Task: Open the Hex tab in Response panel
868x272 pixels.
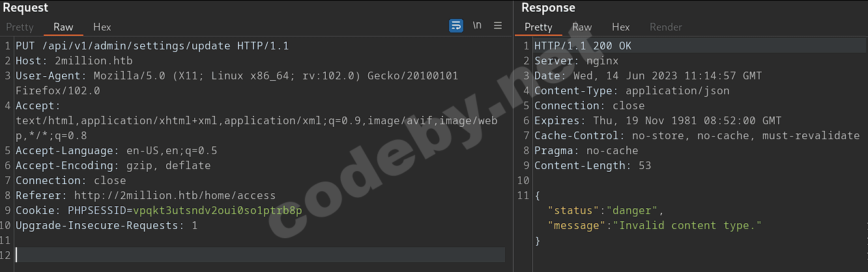Action: point(621,27)
